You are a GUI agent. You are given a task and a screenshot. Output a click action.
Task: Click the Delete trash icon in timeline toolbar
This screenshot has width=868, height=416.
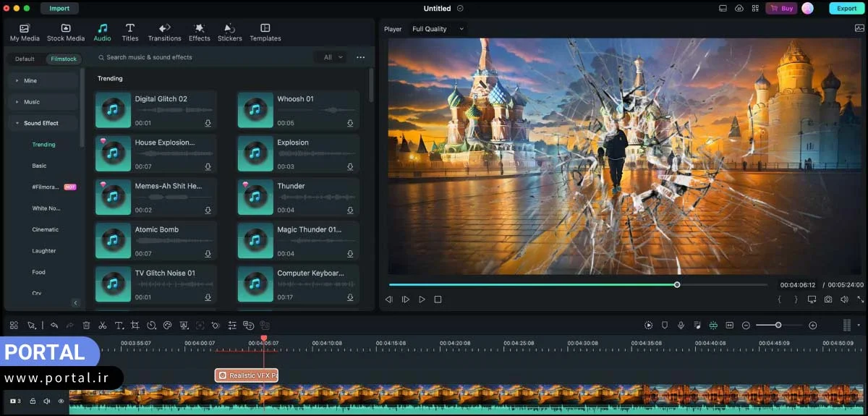point(86,326)
